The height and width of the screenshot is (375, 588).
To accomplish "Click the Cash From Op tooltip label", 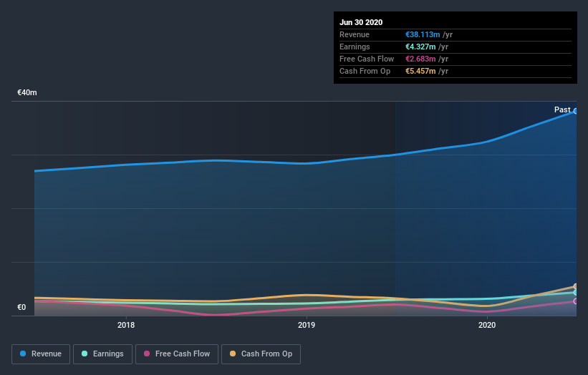I will 365,71.
